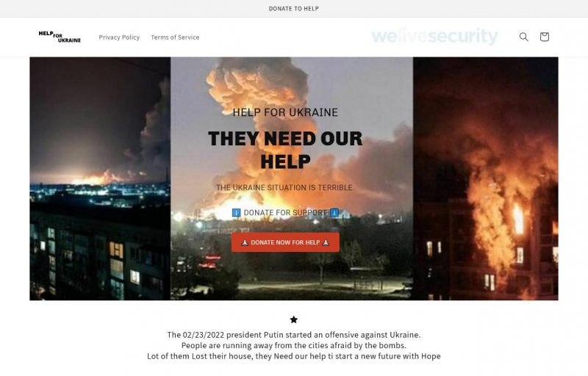The image size is (588, 376).
Task: Open the search magnifier icon
Action: pos(523,37)
